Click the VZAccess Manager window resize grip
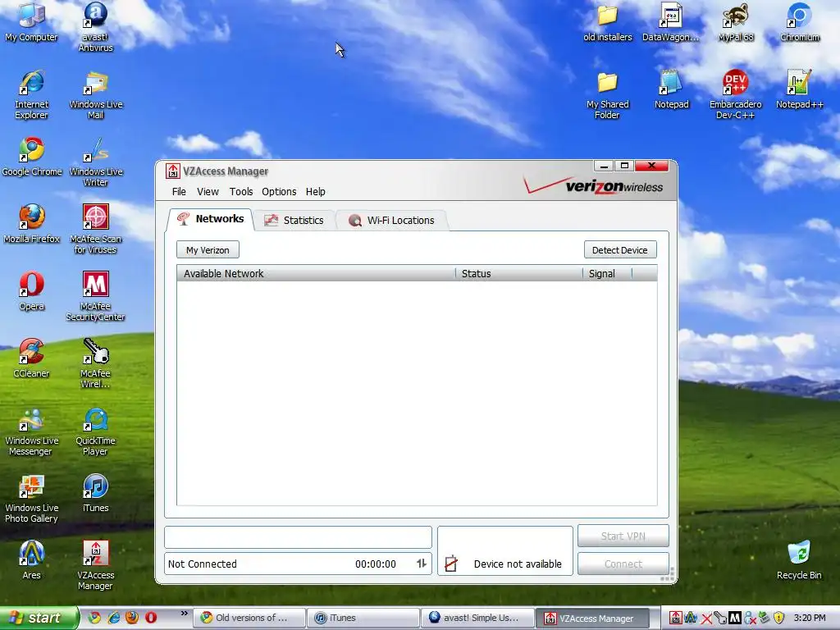Image resolution: width=840 pixels, height=630 pixels. (x=669, y=575)
